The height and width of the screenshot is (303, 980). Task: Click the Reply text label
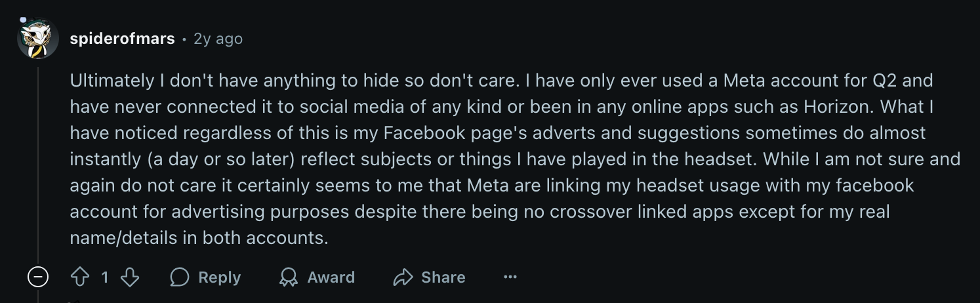click(x=219, y=277)
